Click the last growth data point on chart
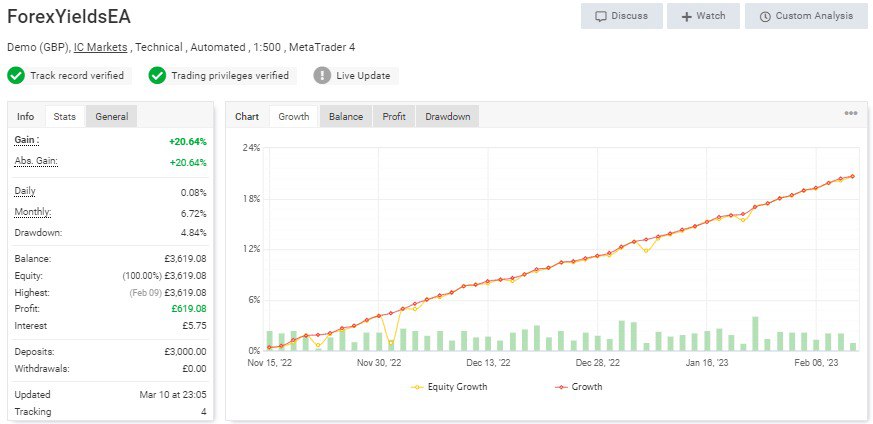The width and height of the screenshot is (873, 424). 852,177
